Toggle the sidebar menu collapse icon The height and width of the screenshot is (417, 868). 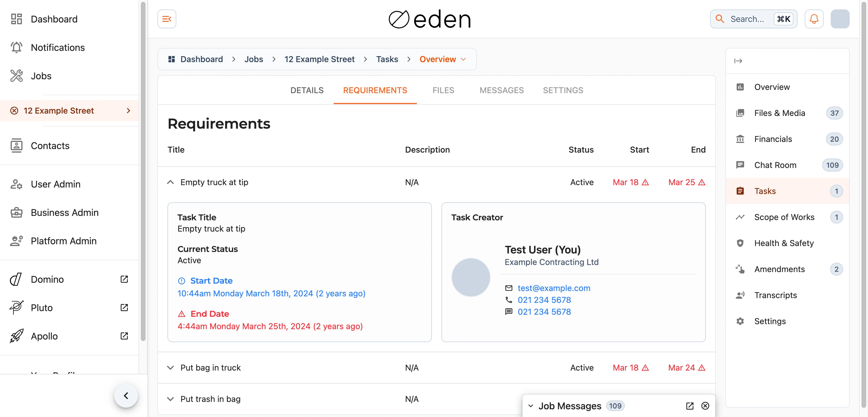tap(167, 19)
